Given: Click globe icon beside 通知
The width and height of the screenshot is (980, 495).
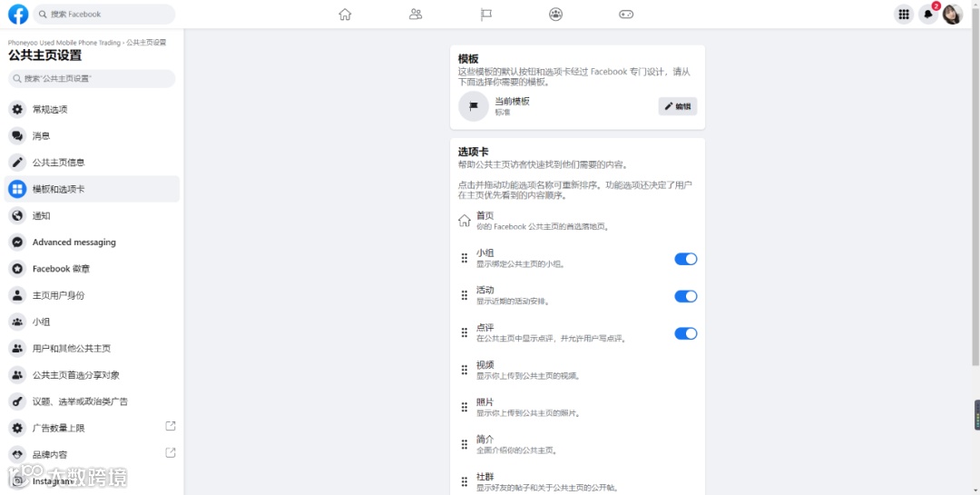Looking at the screenshot, I should 17,216.
